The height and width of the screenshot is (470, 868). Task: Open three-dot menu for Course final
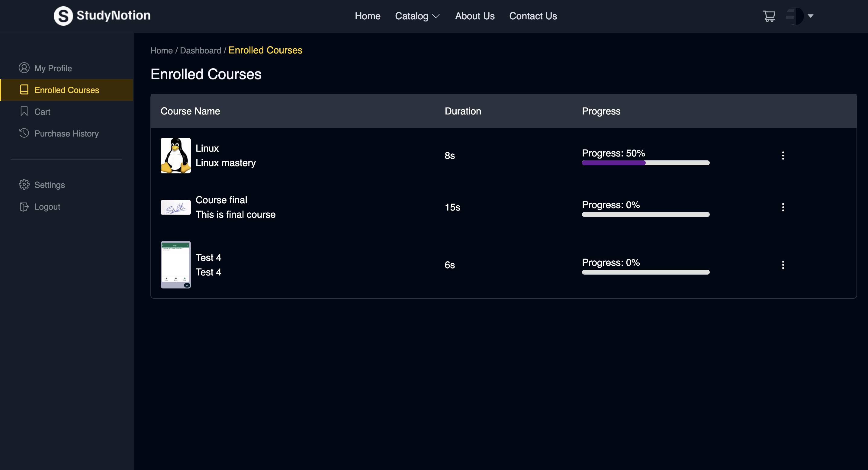pyautogui.click(x=783, y=207)
